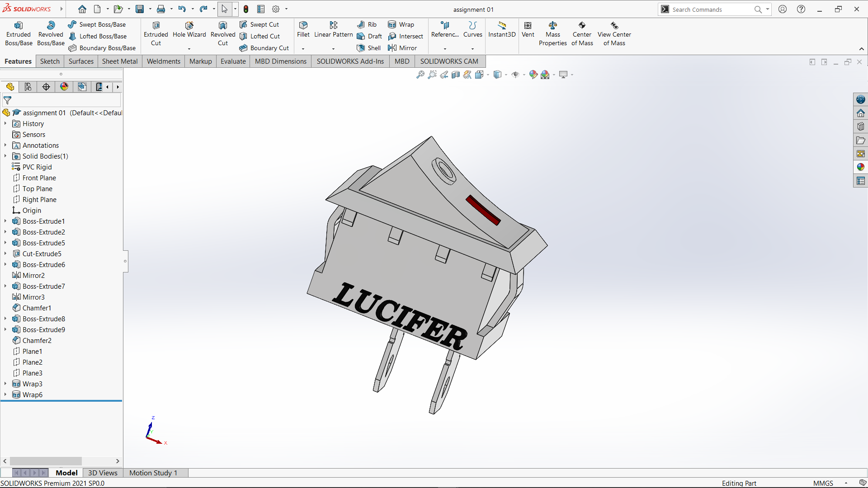Switch to the Sketch tab
Screen dimensions: 868x488
click(50, 61)
